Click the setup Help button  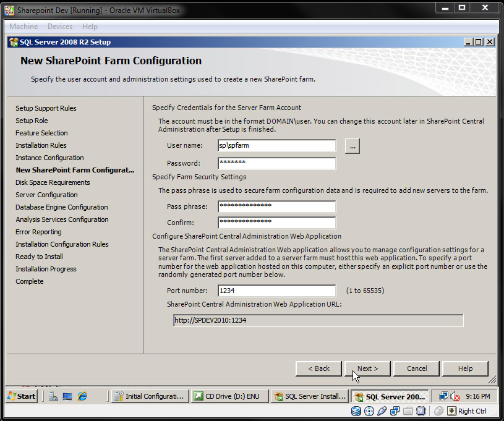pyautogui.click(x=465, y=368)
